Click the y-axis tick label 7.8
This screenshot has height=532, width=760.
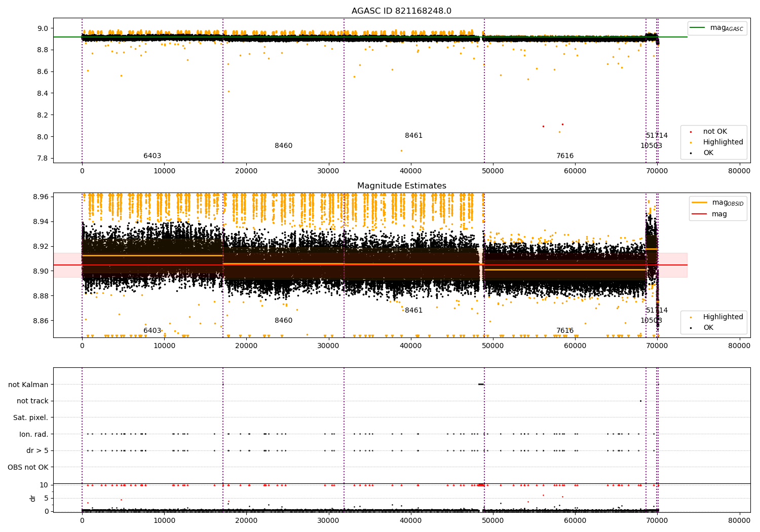click(43, 159)
